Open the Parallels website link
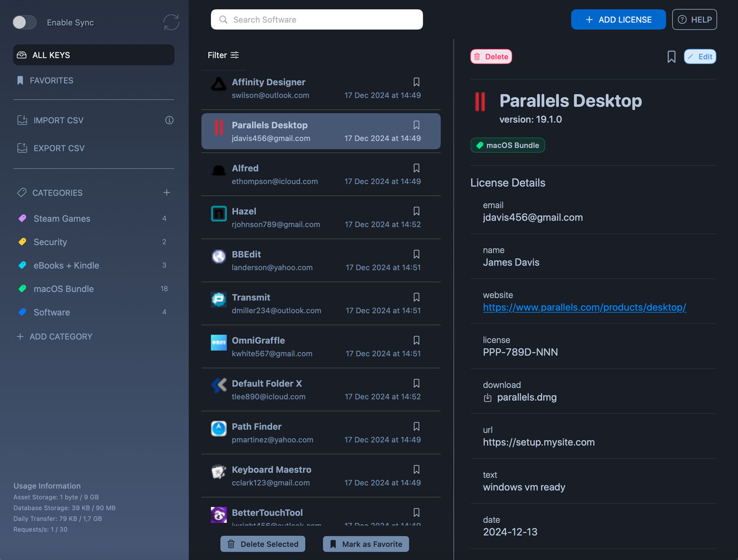738x560 pixels. coord(584,307)
